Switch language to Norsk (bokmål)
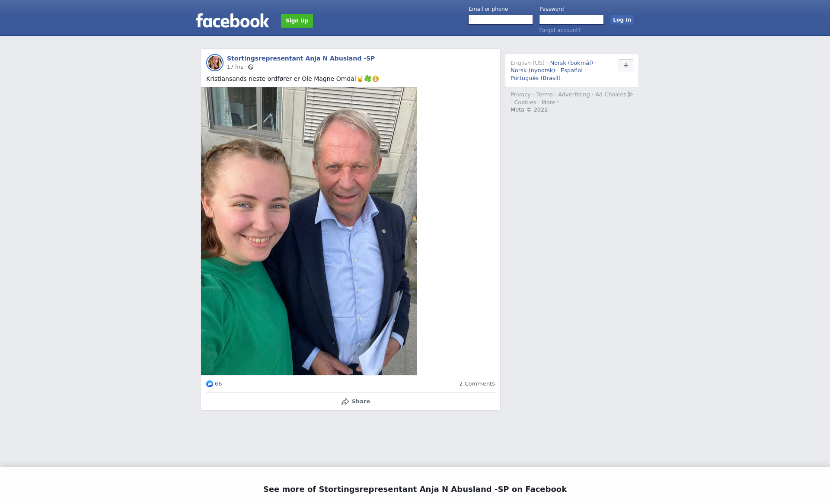830x504 pixels. tap(571, 63)
